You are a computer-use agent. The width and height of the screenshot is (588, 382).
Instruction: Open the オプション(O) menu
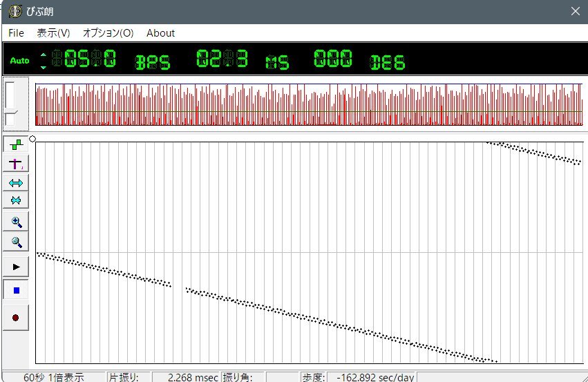108,33
